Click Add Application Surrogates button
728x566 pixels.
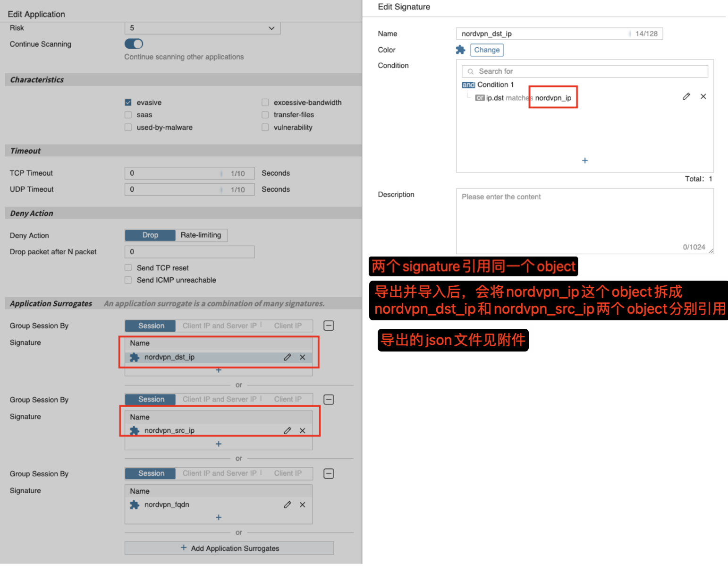[229, 548]
